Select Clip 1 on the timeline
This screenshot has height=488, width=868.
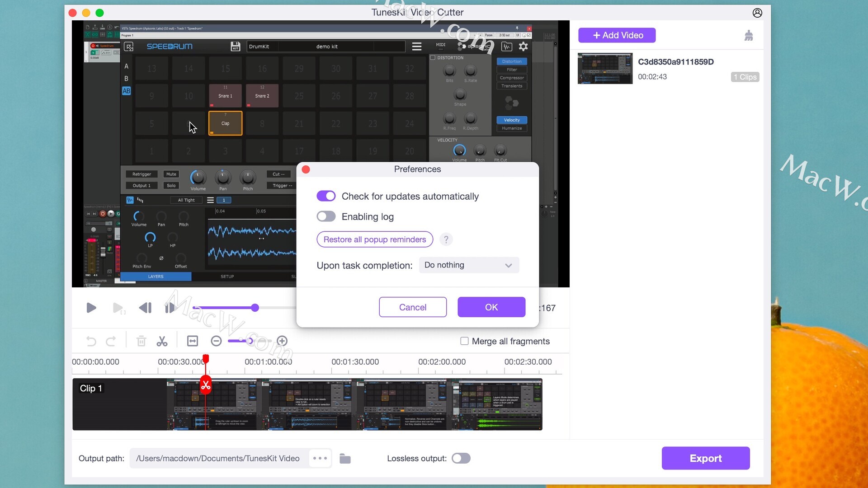(x=307, y=404)
